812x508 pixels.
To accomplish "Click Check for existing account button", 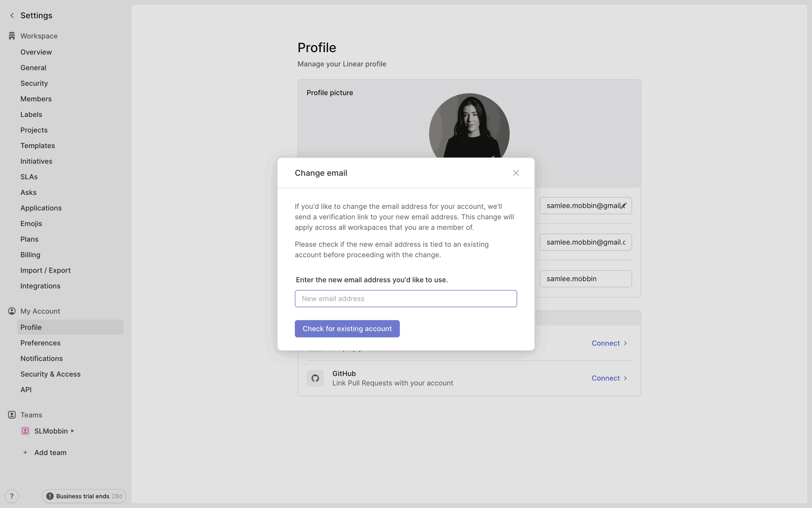I will [347, 329].
